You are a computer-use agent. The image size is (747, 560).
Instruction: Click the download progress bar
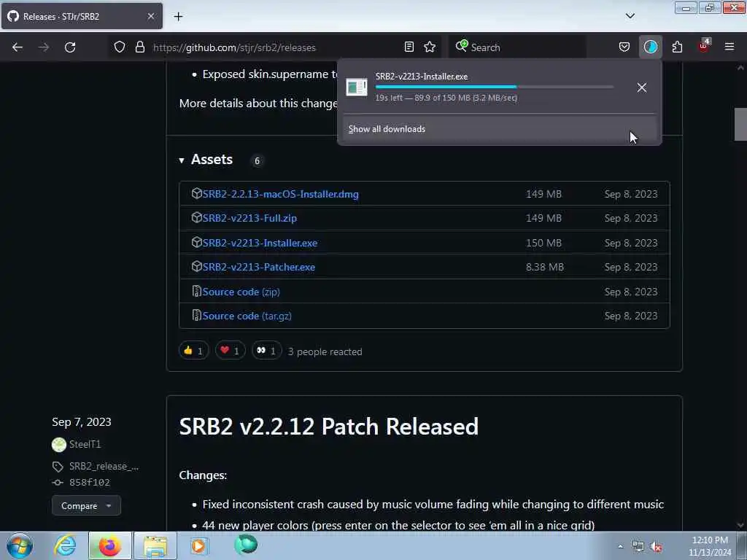tap(494, 87)
